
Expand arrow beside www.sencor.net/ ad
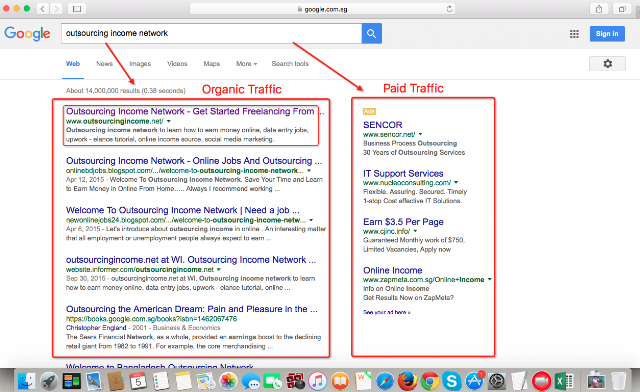pyautogui.click(x=420, y=134)
